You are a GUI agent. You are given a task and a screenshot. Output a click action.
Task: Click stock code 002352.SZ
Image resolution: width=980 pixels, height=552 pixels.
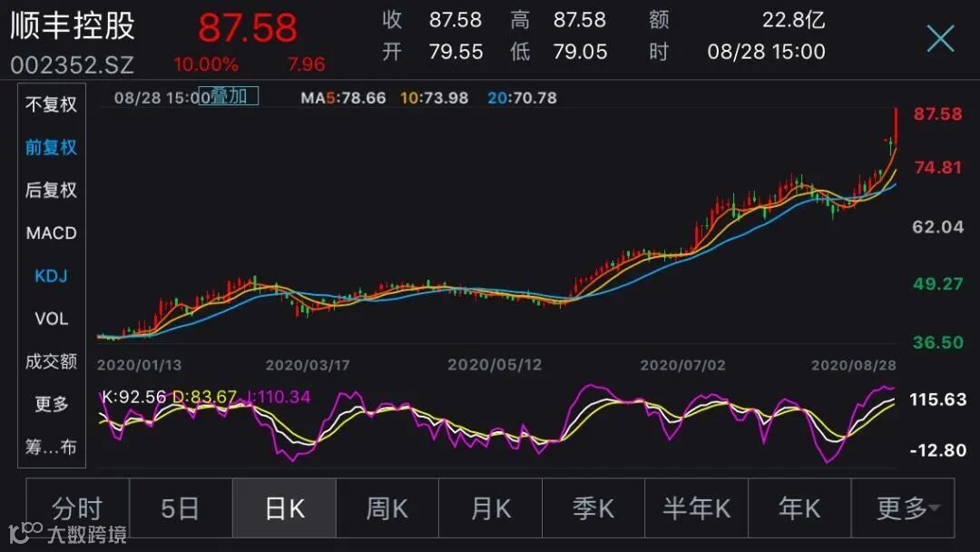click(x=72, y=65)
